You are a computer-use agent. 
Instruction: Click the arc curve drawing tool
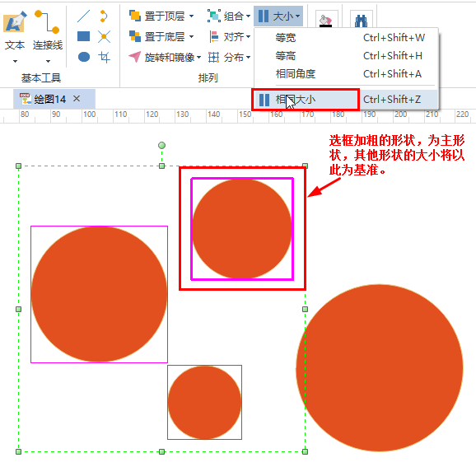tap(104, 16)
